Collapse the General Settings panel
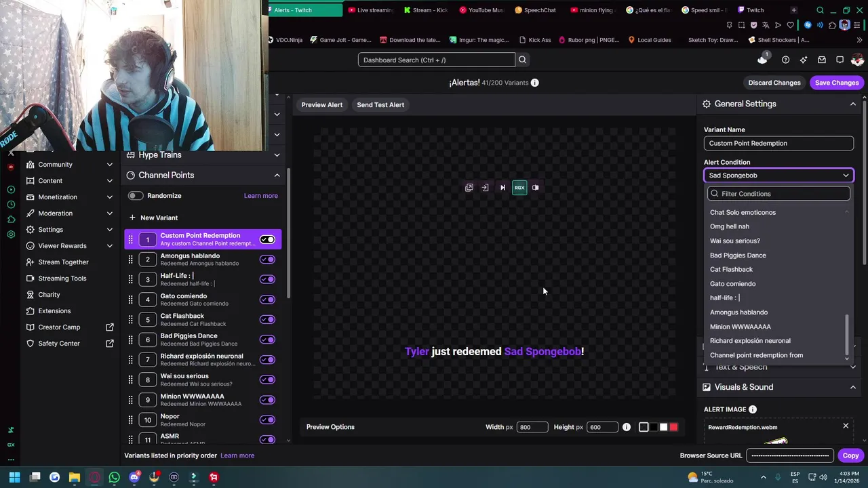Viewport: 868px width, 488px height. 853,104
